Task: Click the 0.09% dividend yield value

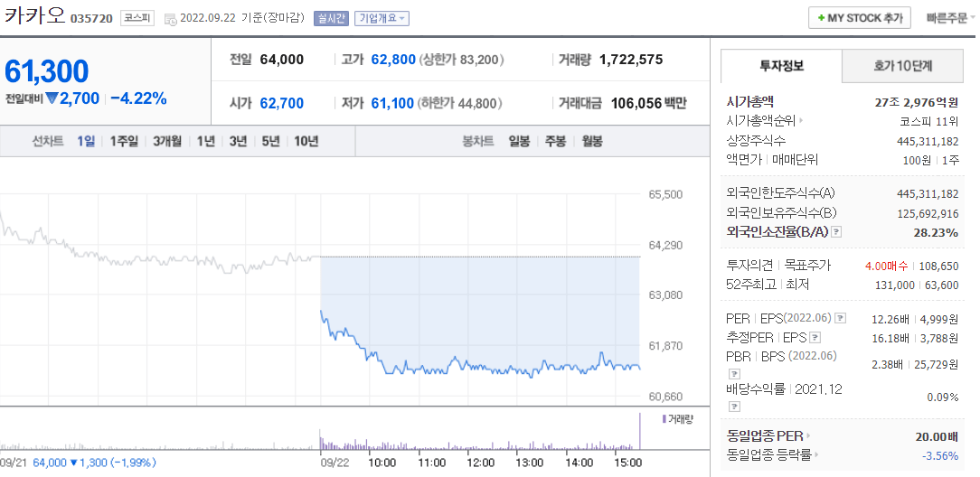Action: click(x=943, y=397)
